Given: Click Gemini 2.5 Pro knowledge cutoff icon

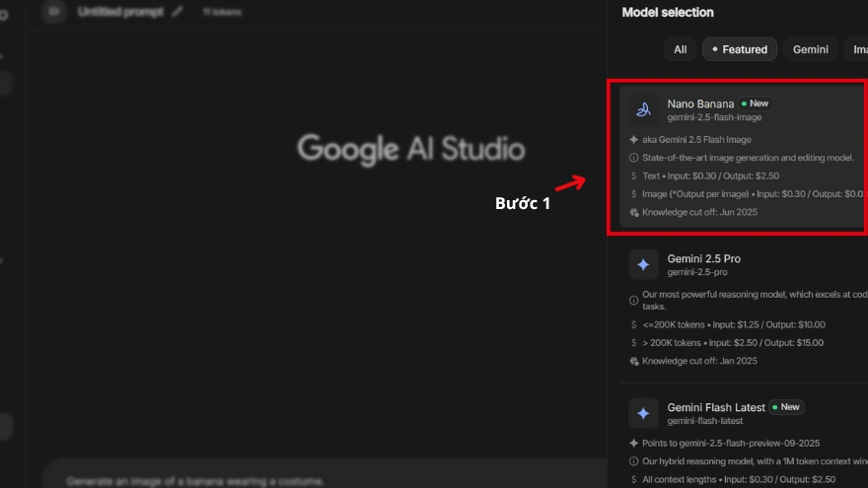Looking at the screenshot, I should pyautogui.click(x=633, y=361).
